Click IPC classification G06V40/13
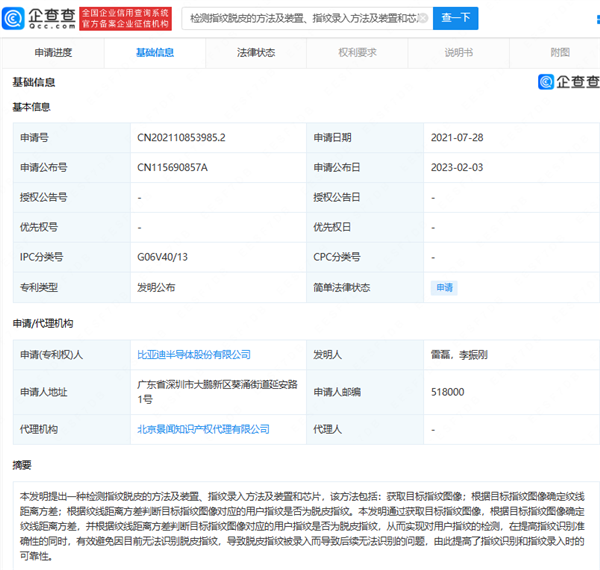600x570 pixels. [163, 257]
